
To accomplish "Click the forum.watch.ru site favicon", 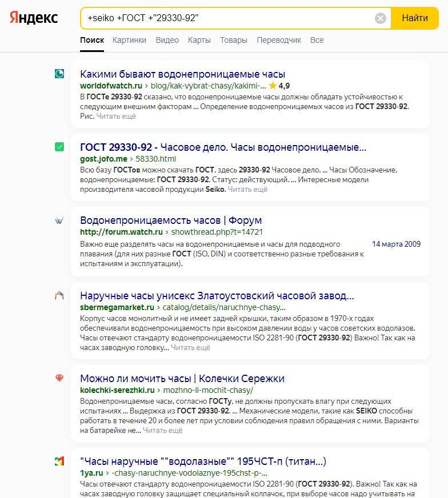I will pos(59,220).
